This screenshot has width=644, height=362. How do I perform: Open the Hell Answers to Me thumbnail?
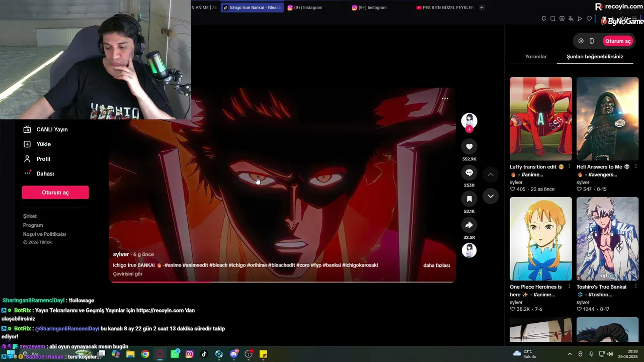pyautogui.click(x=608, y=119)
